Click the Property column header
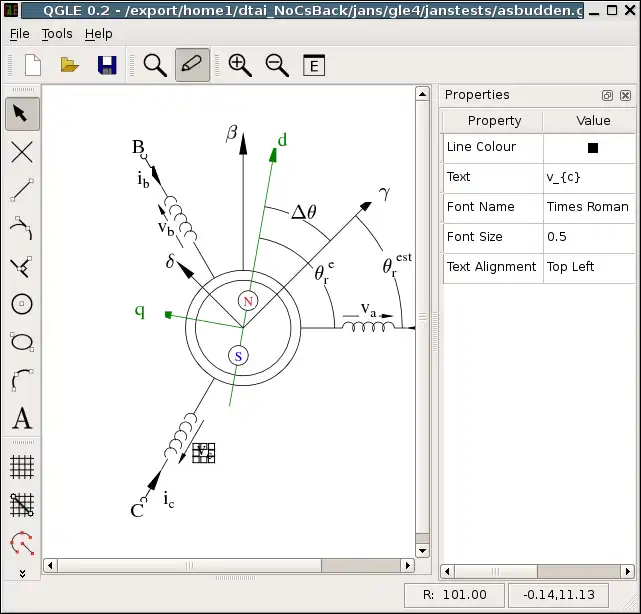641x614 pixels. [x=494, y=121]
